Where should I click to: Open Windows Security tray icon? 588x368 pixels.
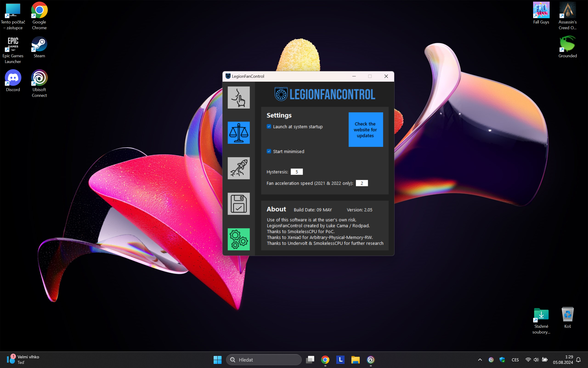pos(502,360)
